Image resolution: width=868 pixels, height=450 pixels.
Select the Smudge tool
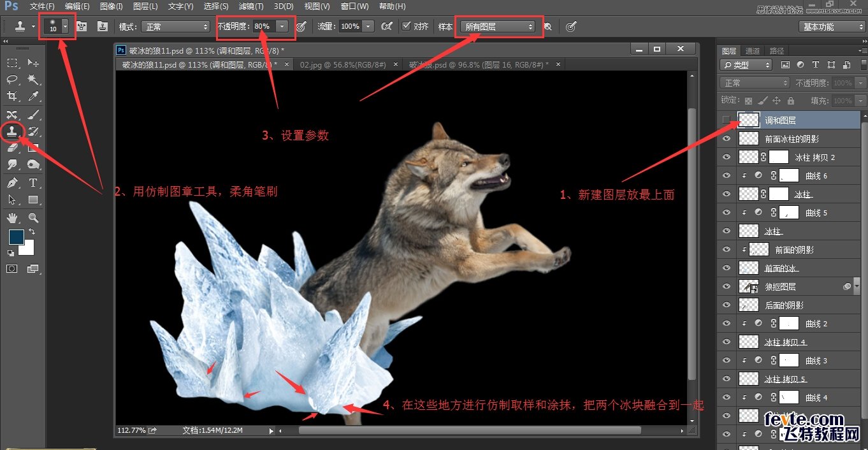pos(12,164)
